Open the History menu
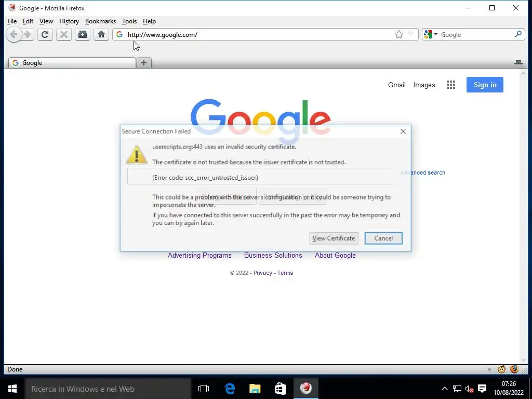The height and width of the screenshot is (399, 532). coord(69,21)
